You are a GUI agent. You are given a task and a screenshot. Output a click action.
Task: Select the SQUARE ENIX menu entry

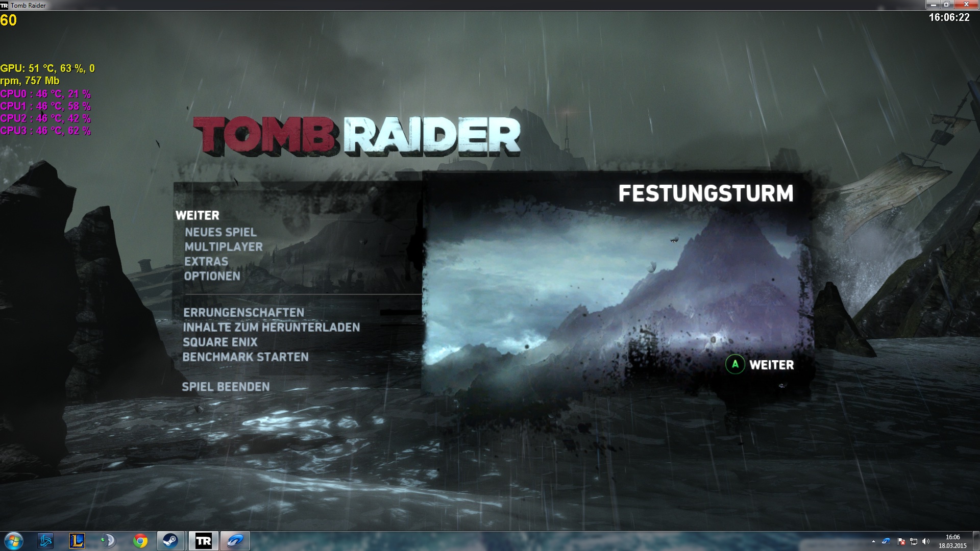tap(220, 342)
